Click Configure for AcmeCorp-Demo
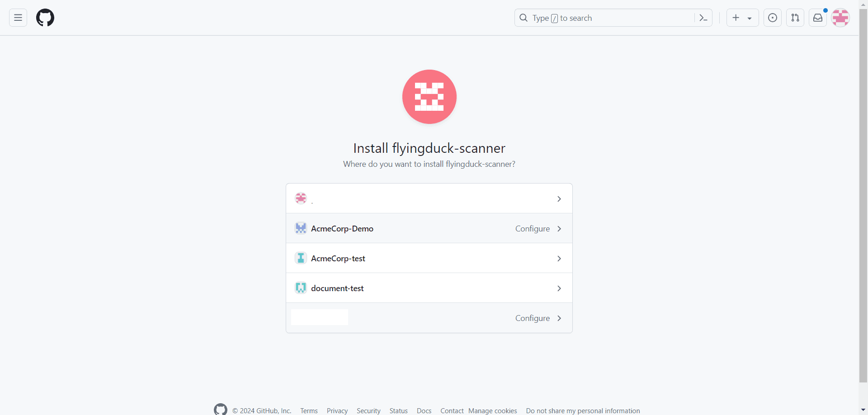 coord(533,229)
